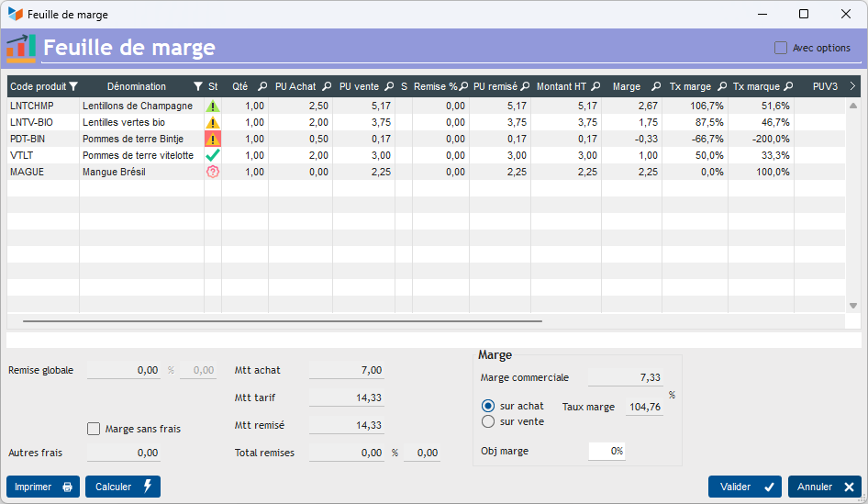
Task: Click the filter icon on Dénomination column
Action: pyautogui.click(x=197, y=87)
